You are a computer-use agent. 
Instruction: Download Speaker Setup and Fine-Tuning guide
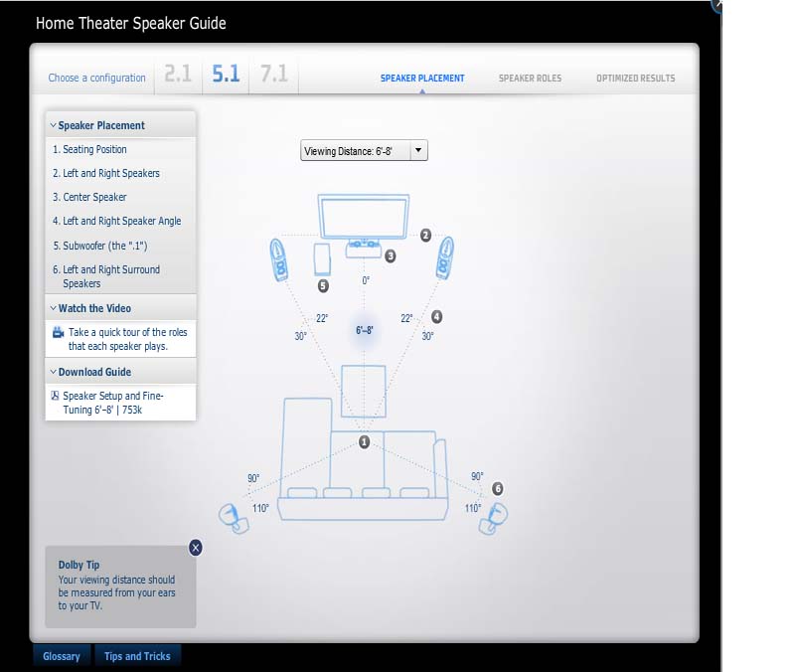click(x=113, y=403)
